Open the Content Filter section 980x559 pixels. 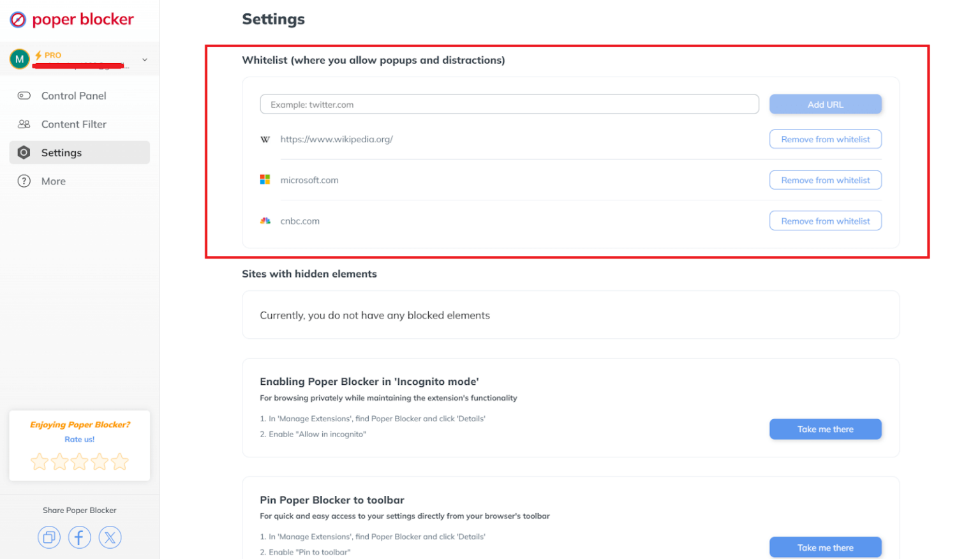point(73,124)
